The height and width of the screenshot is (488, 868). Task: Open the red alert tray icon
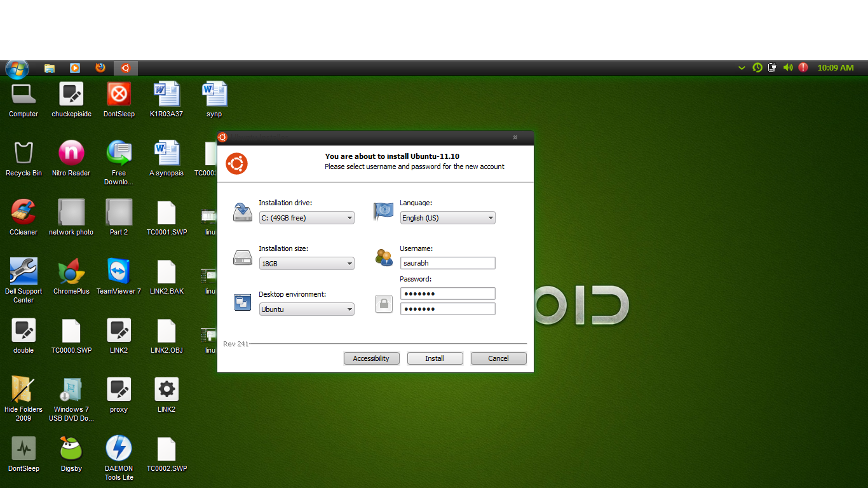pos(803,68)
